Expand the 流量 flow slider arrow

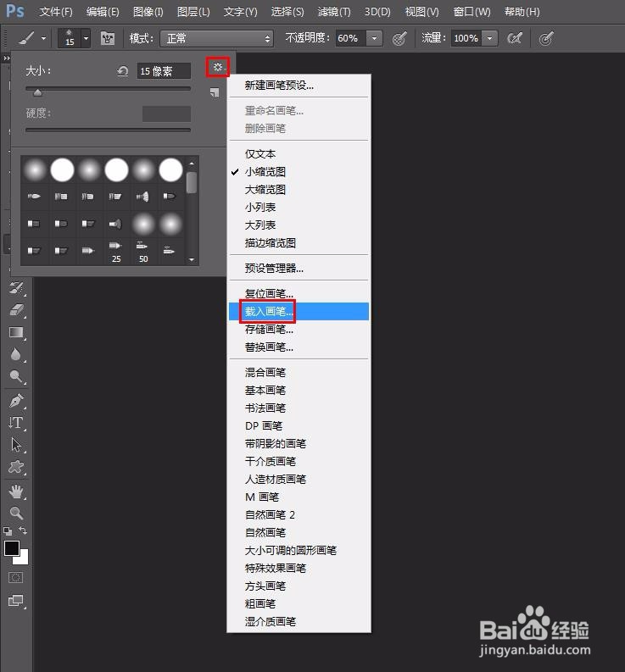[x=489, y=39]
